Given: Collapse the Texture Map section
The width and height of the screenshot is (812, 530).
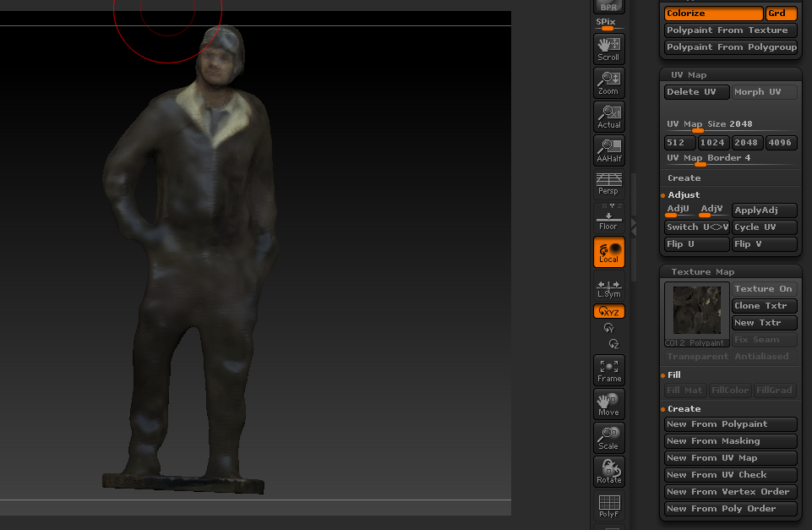Looking at the screenshot, I should point(703,271).
